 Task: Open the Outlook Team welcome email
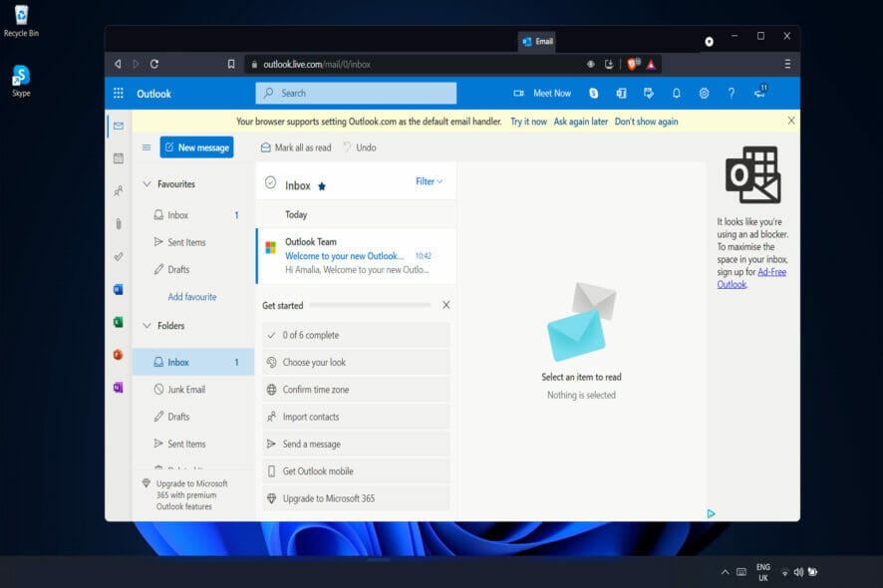point(356,256)
